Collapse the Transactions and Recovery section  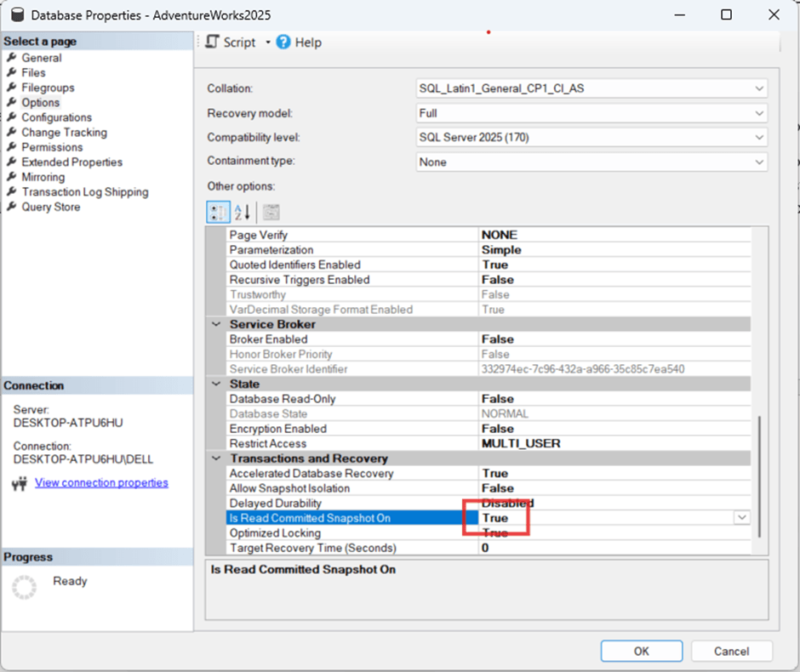tap(216, 458)
